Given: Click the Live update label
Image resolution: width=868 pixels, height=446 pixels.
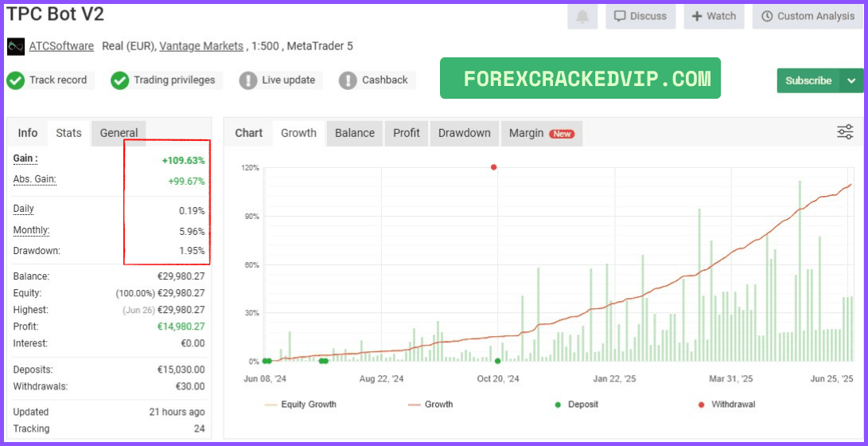Looking at the screenshot, I should click(x=289, y=80).
